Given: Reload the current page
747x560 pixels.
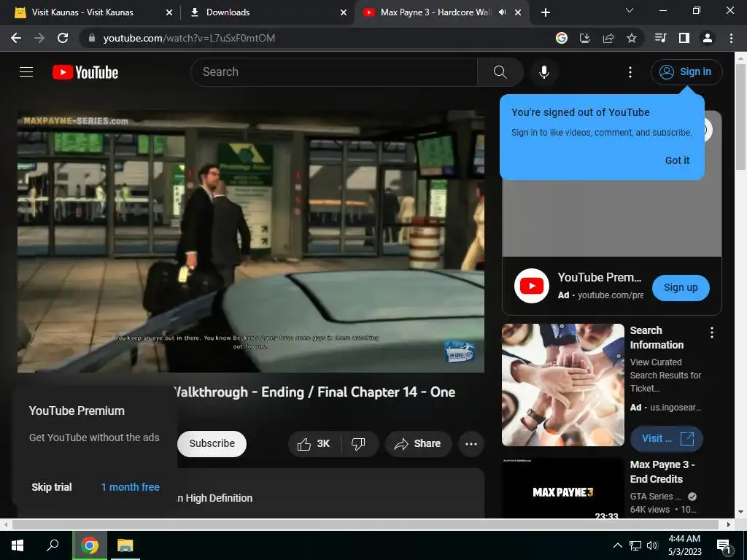Looking at the screenshot, I should pyautogui.click(x=63, y=38).
